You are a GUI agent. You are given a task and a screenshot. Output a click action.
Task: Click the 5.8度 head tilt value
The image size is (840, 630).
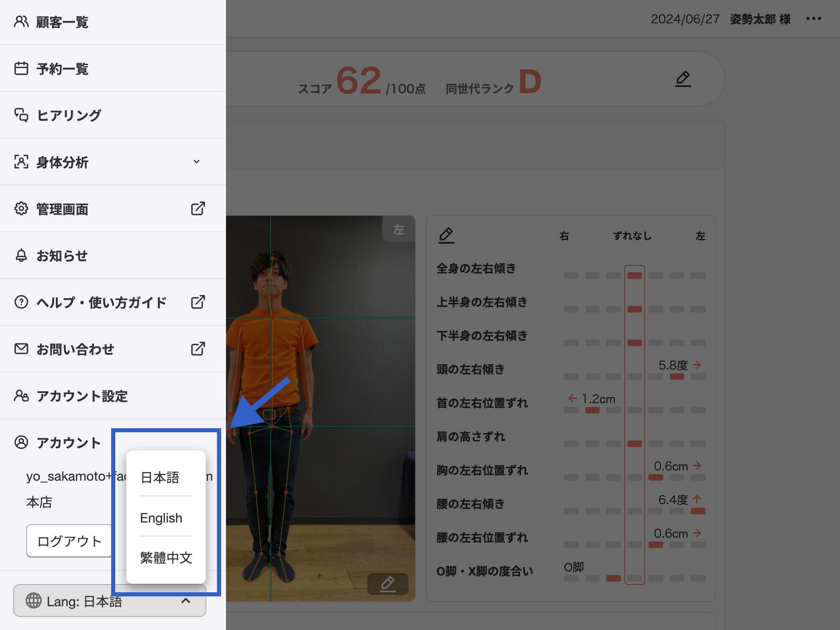[673, 365]
